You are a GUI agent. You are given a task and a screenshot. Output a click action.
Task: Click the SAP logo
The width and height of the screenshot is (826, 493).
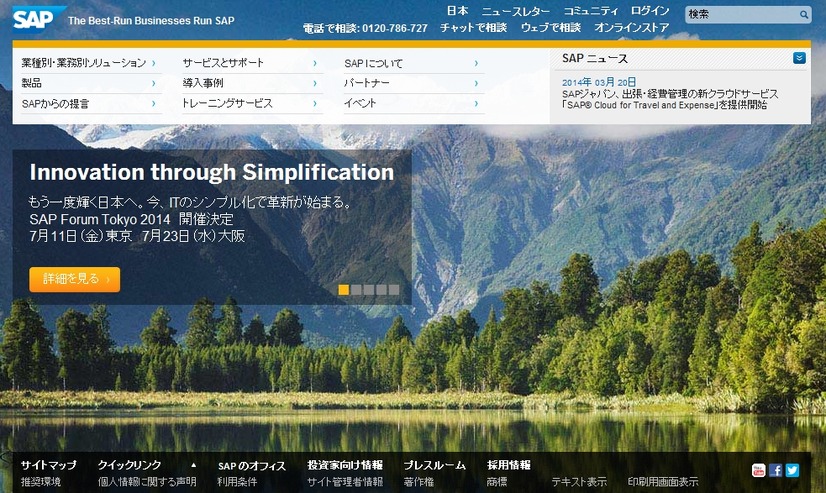38,19
